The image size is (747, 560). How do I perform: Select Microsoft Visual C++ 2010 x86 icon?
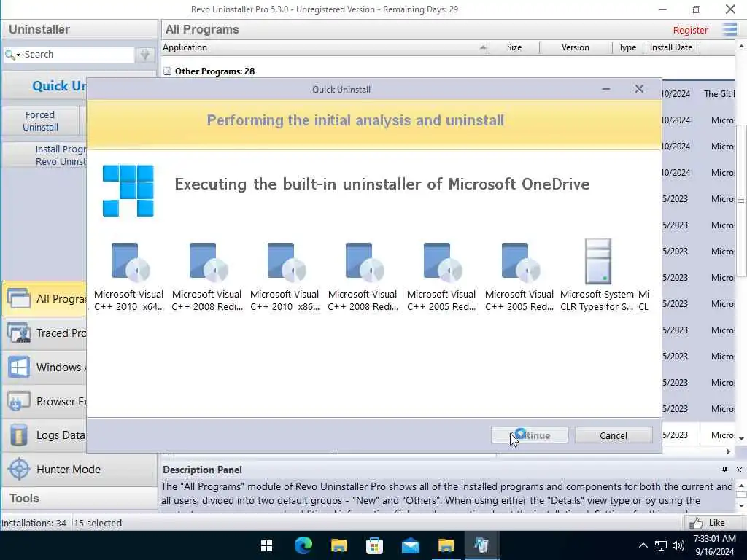point(287,262)
